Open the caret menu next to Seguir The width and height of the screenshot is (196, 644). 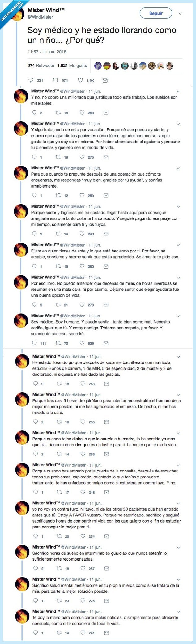(x=180, y=13)
